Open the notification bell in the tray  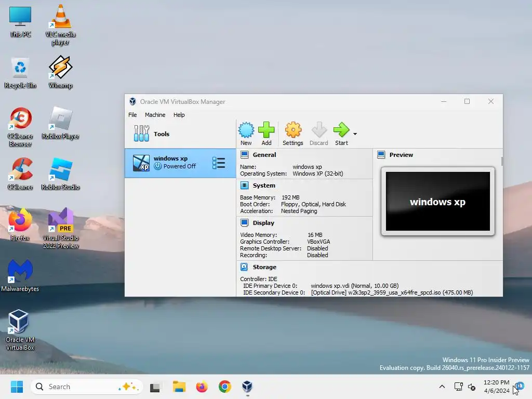coord(519,387)
